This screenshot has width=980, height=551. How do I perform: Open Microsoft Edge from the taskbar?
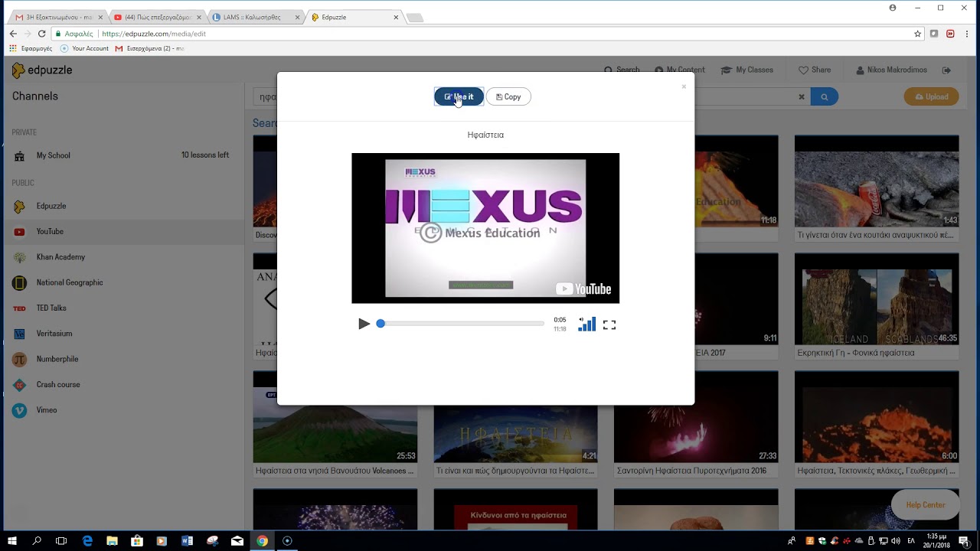87,540
